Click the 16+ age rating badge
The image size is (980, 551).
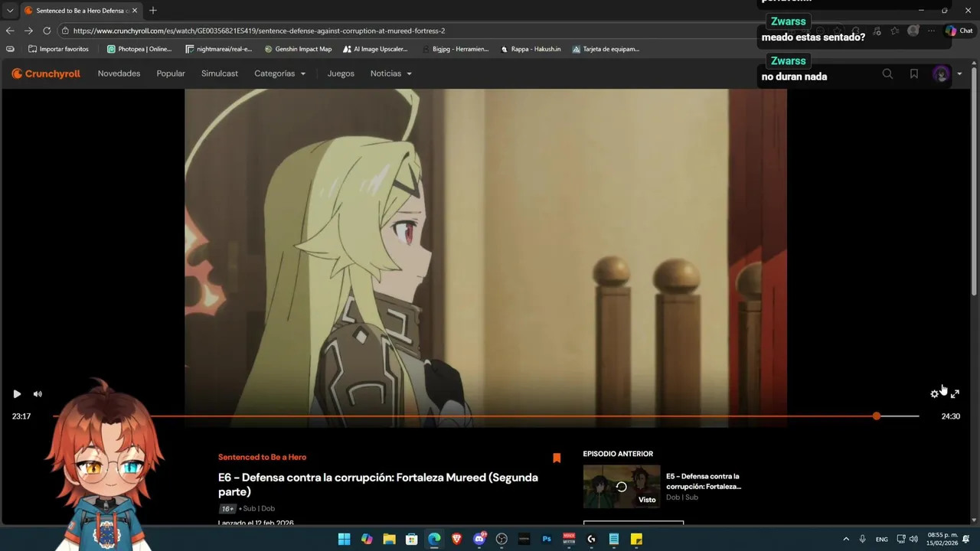(x=227, y=509)
